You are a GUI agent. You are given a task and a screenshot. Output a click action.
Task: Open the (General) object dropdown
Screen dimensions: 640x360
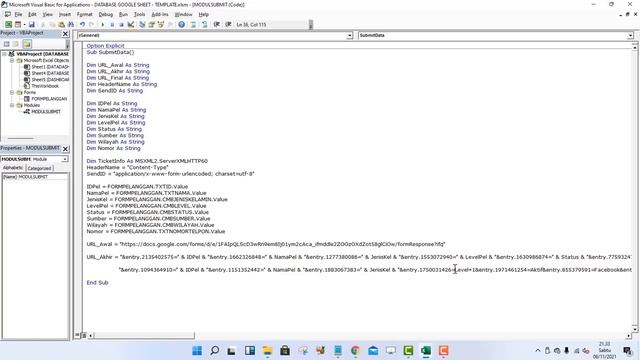350,36
